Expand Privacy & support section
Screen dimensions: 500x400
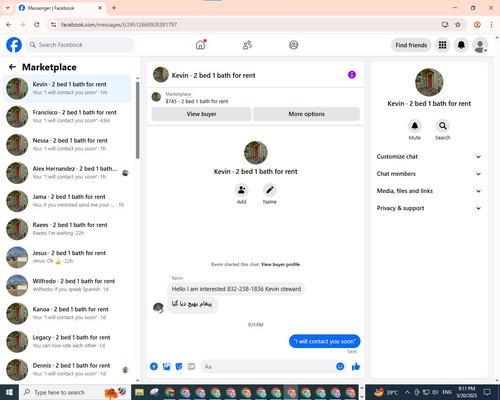[429, 208]
